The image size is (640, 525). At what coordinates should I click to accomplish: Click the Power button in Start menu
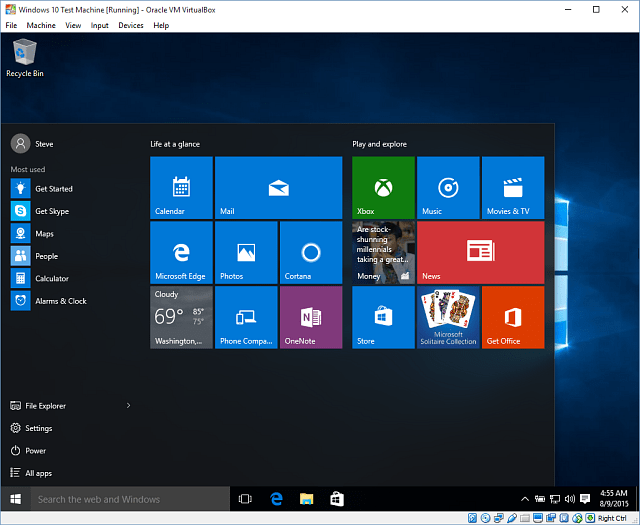point(28,451)
